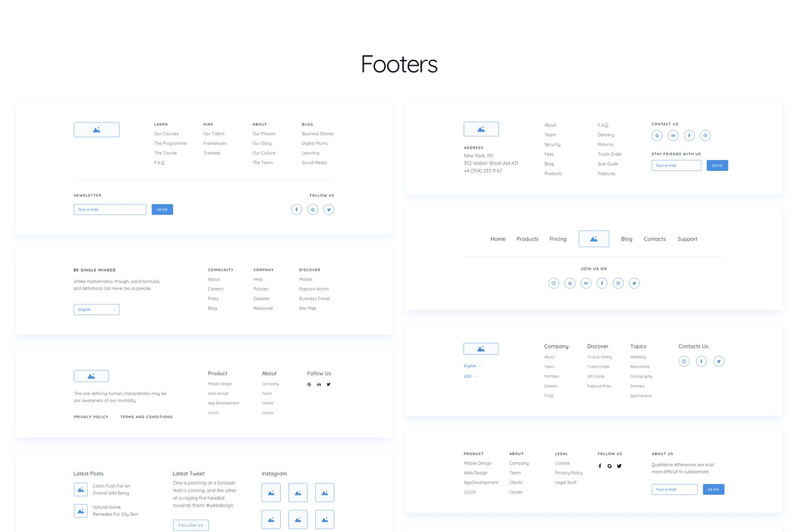
Task: Click the Pinterest icon in the Join Us On row
Action: [x=618, y=283]
